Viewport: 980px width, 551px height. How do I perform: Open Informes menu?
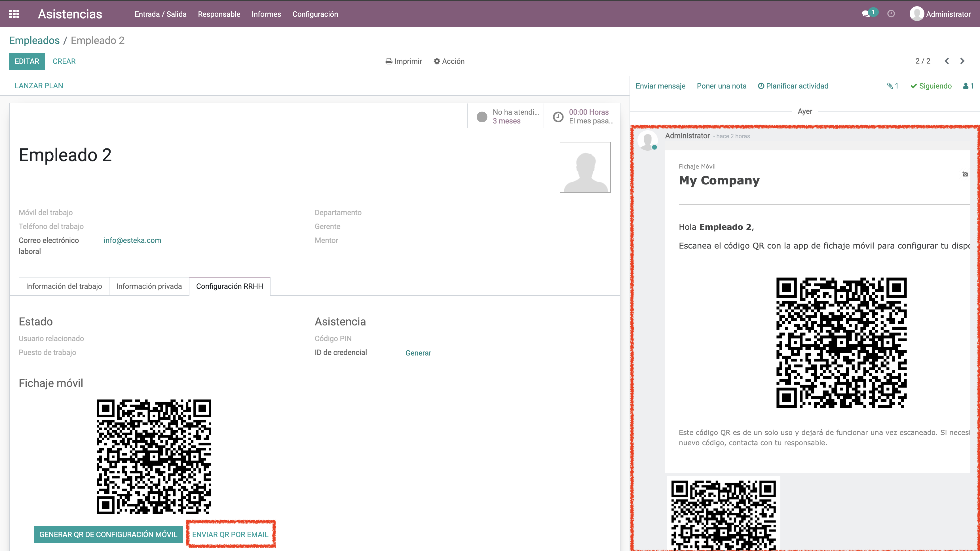pyautogui.click(x=266, y=14)
